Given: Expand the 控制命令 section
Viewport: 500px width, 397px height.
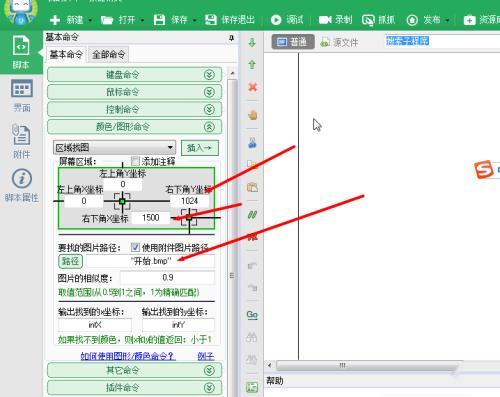Looking at the screenshot, I should pos(134,109).
